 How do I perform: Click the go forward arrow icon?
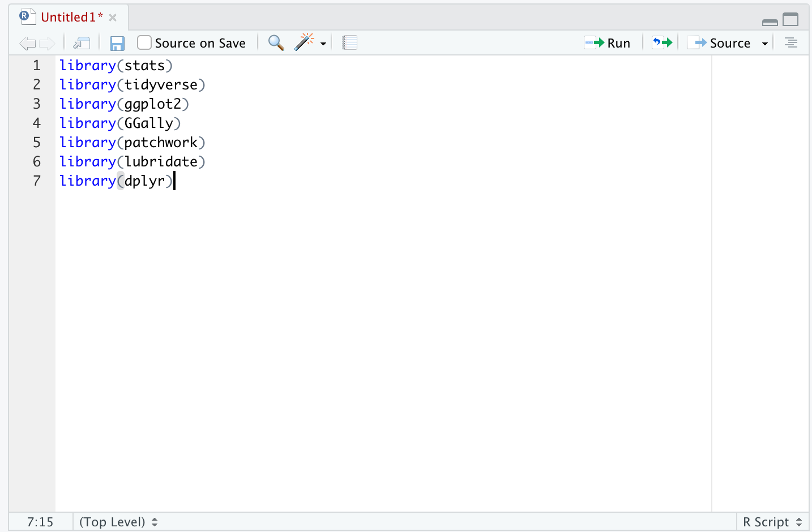[x=47, y=43]
